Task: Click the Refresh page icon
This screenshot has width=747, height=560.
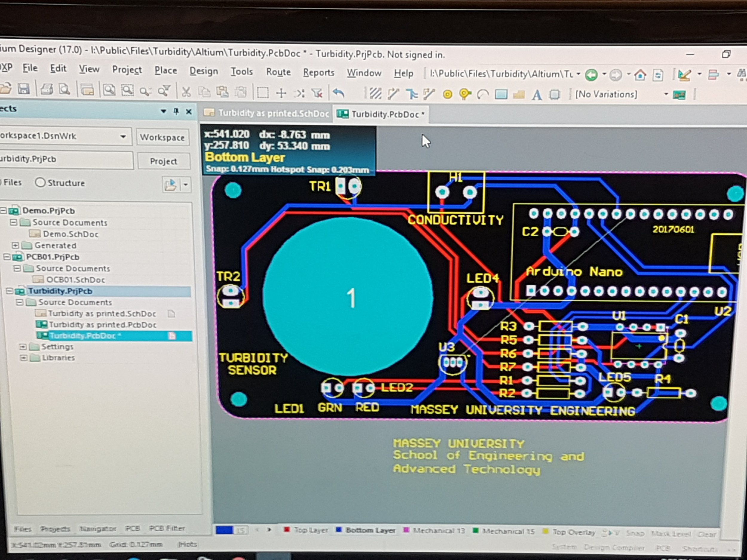Action: (x=658, y=75)
